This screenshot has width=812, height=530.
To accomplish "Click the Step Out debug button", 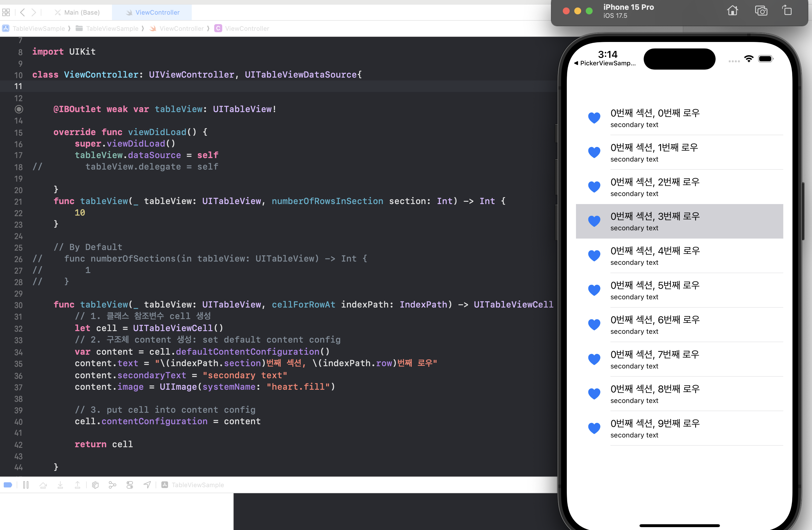I will (x=78, y=485).
